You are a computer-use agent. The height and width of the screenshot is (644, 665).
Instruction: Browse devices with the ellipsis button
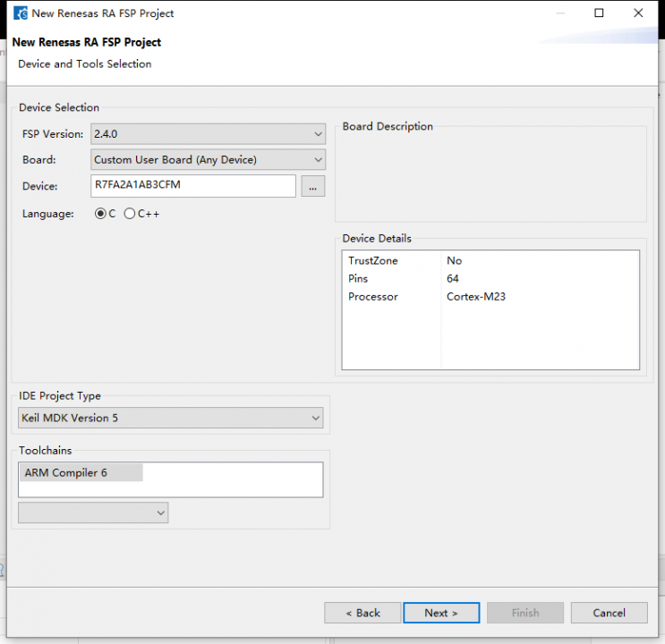(x=313, y=186)
